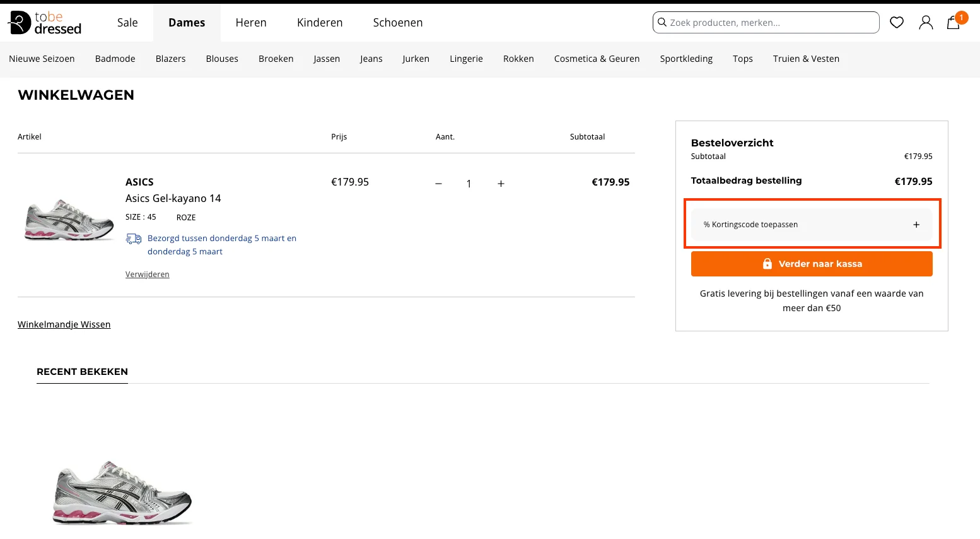This screenshot has height=539, width=980.
Task: Select the Dames tab
Action: pyautogui.click(x=187, y=23)
